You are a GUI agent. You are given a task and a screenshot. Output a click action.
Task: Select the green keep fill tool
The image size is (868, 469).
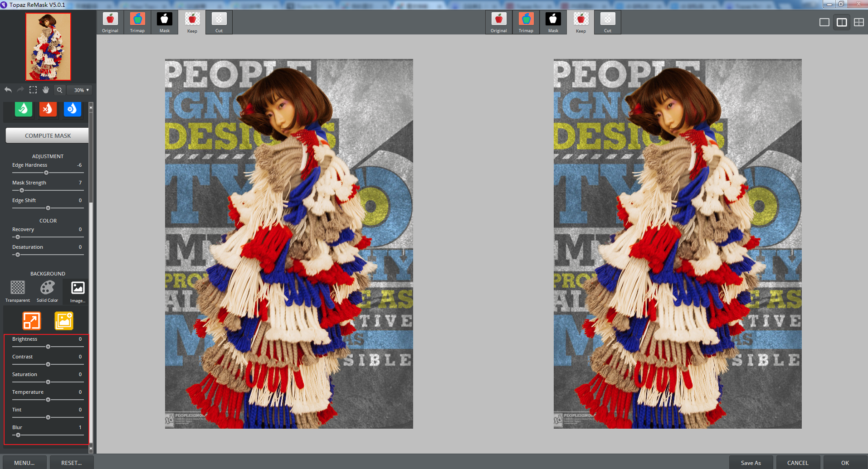(24, 109)
